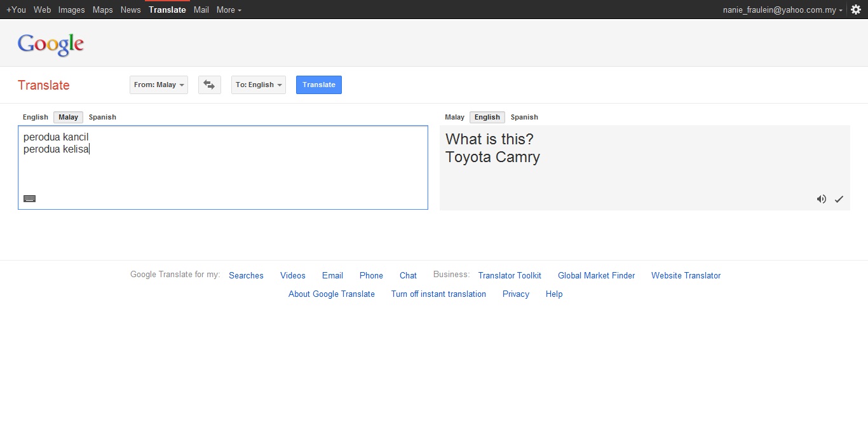Image resolution: width=868 pixels, height=424 pixels.
Task: Open the More menu in top bar
Action: pyautogui.click(x=229, y=10)
